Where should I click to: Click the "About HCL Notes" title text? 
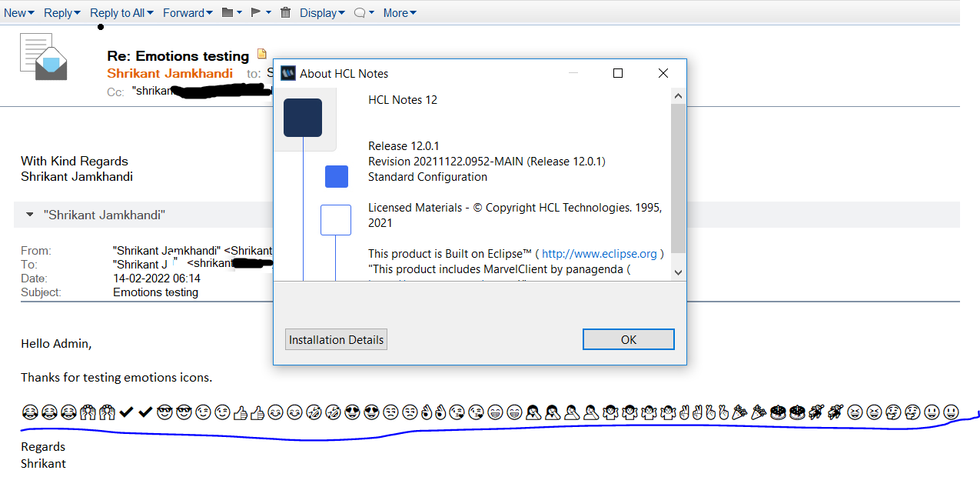[x=344, y=74]
